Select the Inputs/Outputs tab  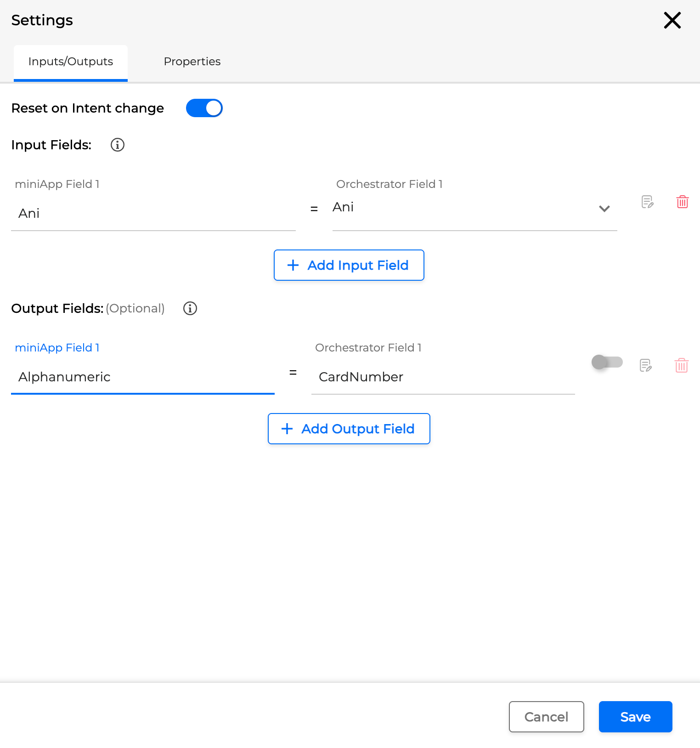click(71, 62)
